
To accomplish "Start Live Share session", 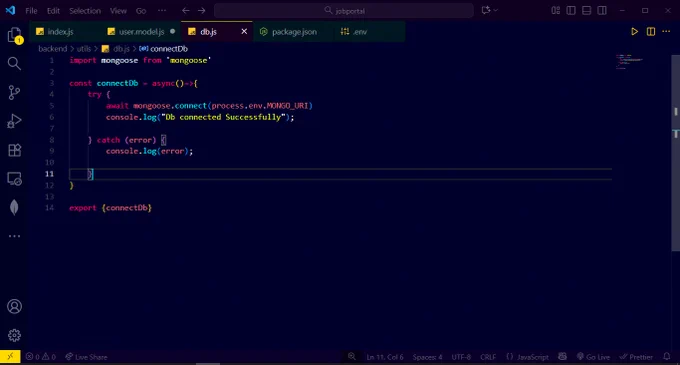I will (x=86, y=357).
